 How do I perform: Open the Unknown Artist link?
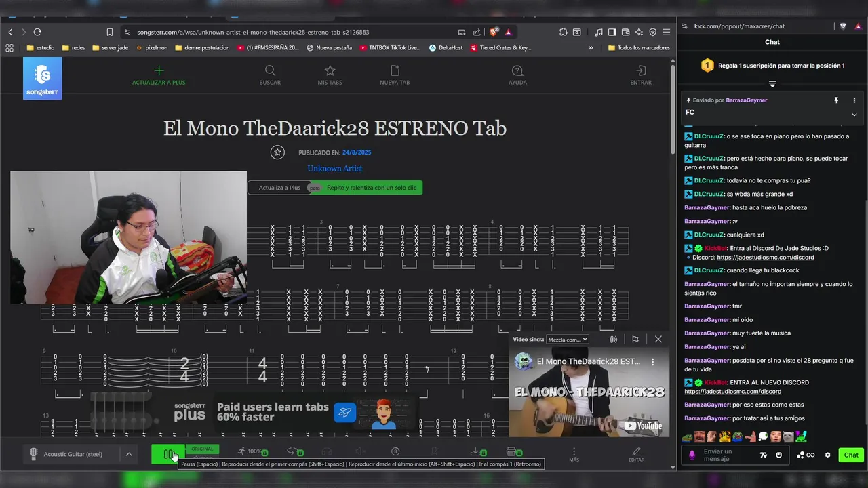coord(335,168)
